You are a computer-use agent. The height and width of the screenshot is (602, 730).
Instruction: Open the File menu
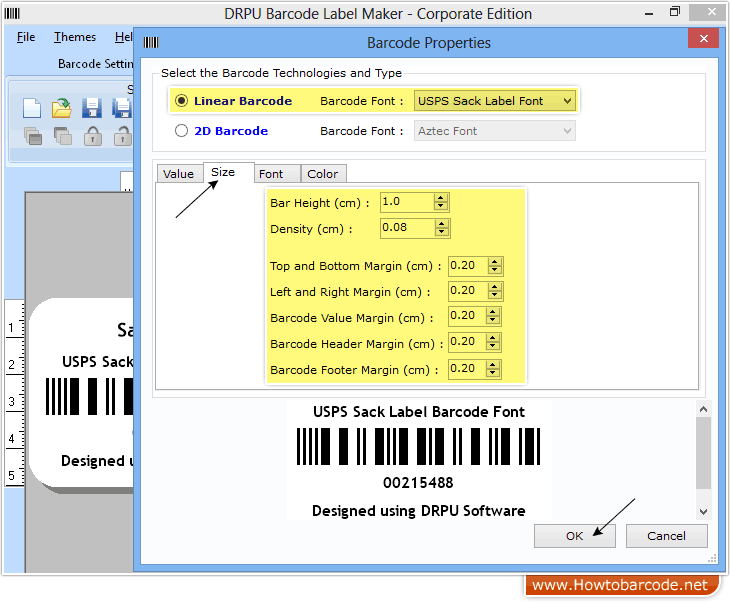[26, 37]
